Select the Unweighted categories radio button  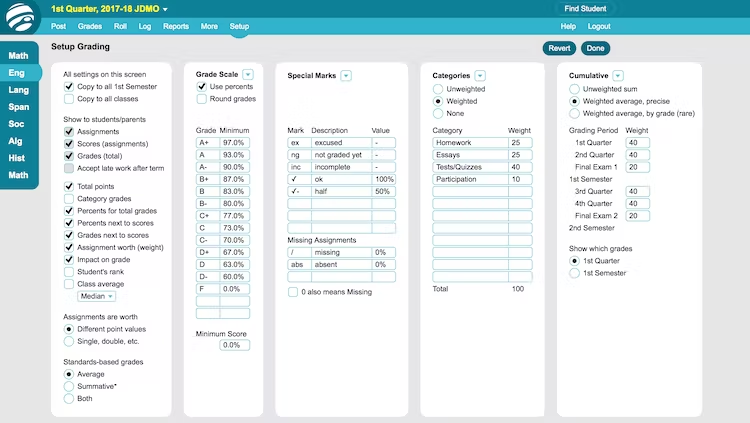pyautogui.click(x=438, y=88)
